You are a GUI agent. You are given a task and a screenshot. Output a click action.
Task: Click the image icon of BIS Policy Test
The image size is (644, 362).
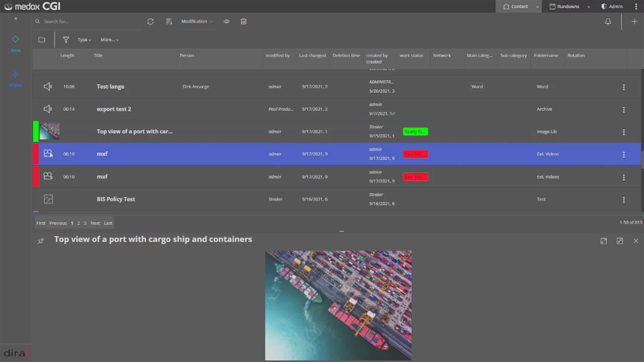(x=48, y=200)
